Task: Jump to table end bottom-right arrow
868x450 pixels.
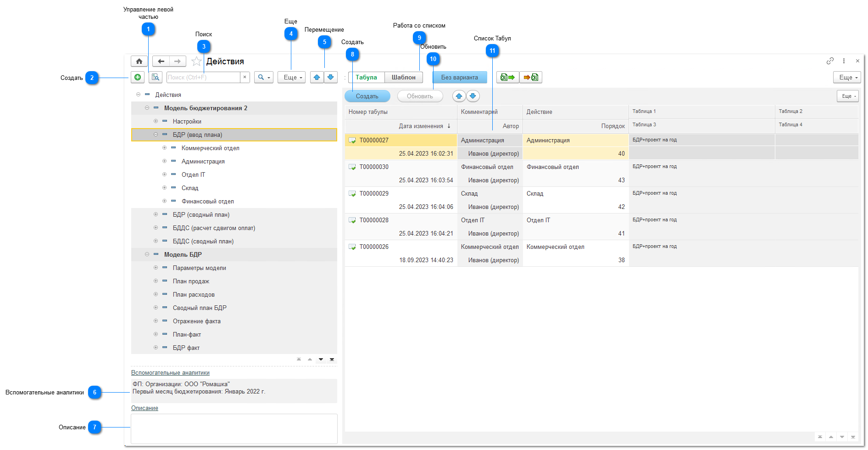Action: [853, 437]
